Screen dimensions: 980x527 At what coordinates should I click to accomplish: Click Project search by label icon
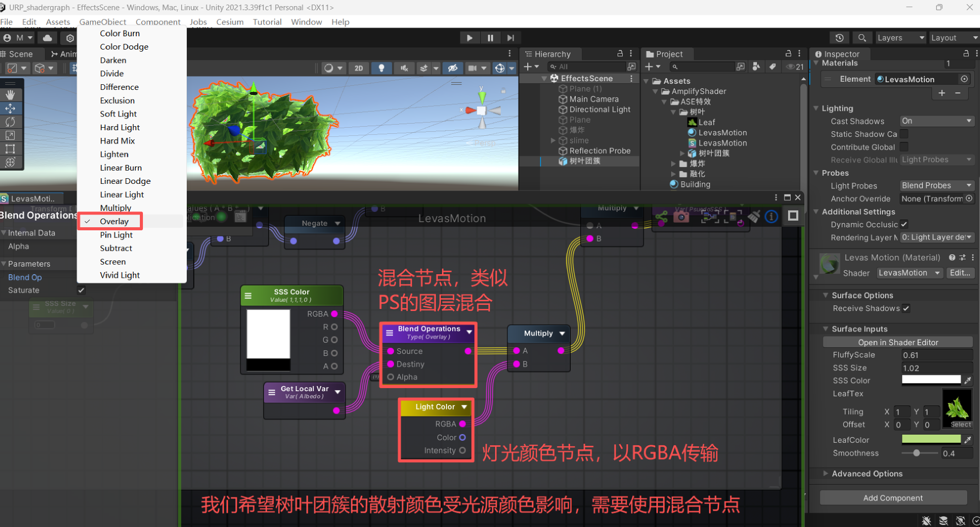pos(773,67)
